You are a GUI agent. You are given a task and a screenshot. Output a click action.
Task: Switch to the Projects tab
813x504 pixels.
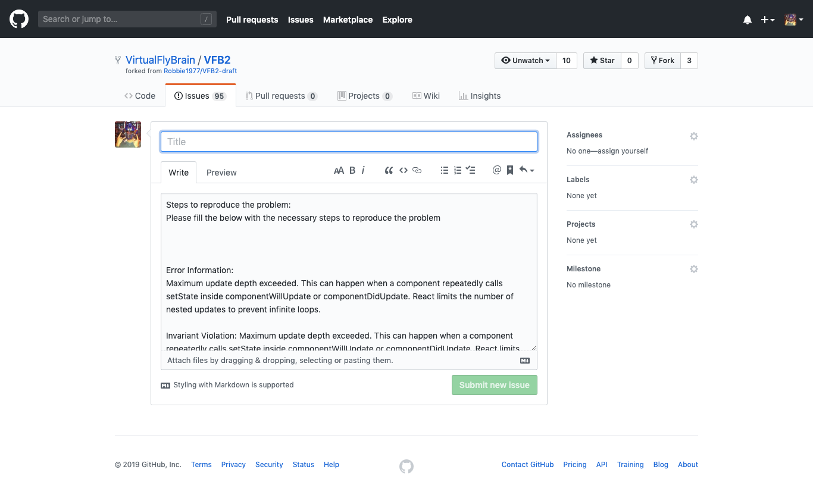[365, 96]
